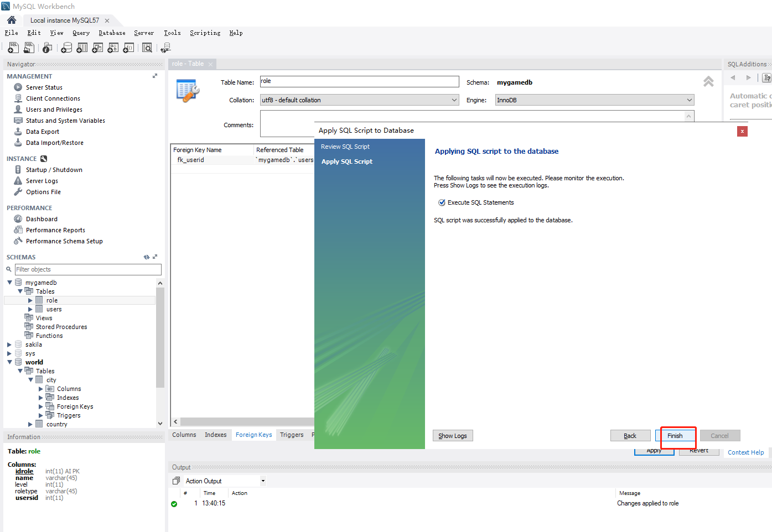Switch to the Indexes tab
This screenshot has height=532, width=772.
(x=215, y=435)
